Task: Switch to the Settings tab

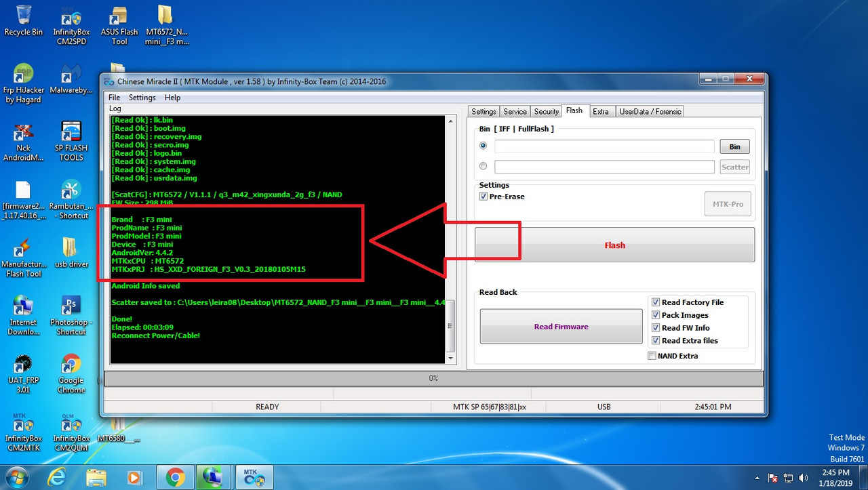Action: coord(484,112)
